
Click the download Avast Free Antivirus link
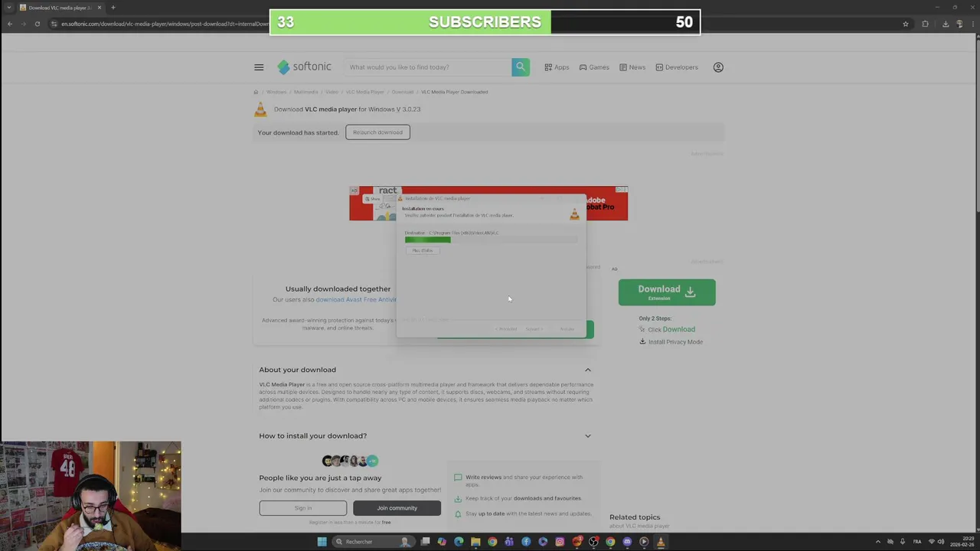pyautogui.click(x=356, y=299)
